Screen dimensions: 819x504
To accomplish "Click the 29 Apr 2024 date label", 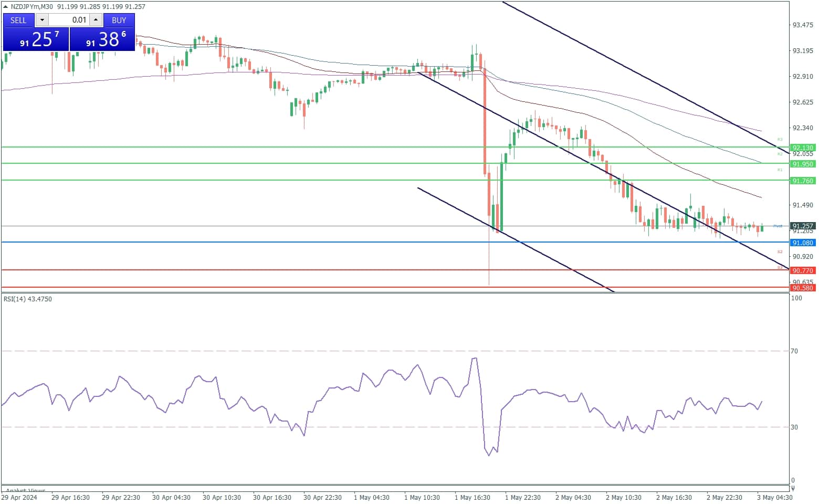I will (19, 498).
